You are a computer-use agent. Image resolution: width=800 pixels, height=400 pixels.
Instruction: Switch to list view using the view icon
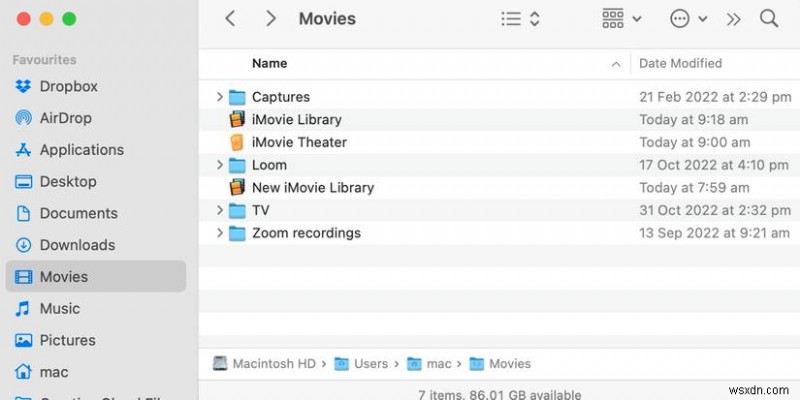(x=511, y=19)
